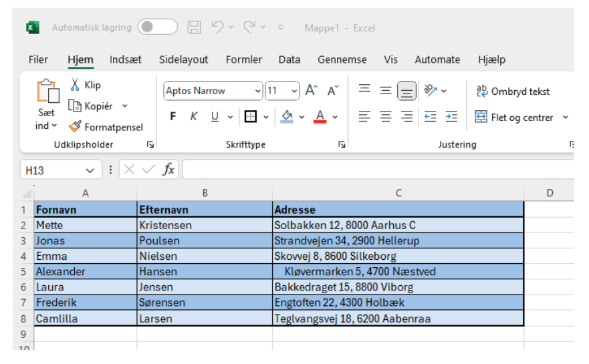Undo the last action
This screenshot has width=589, height=364.
tap(217, 27)
